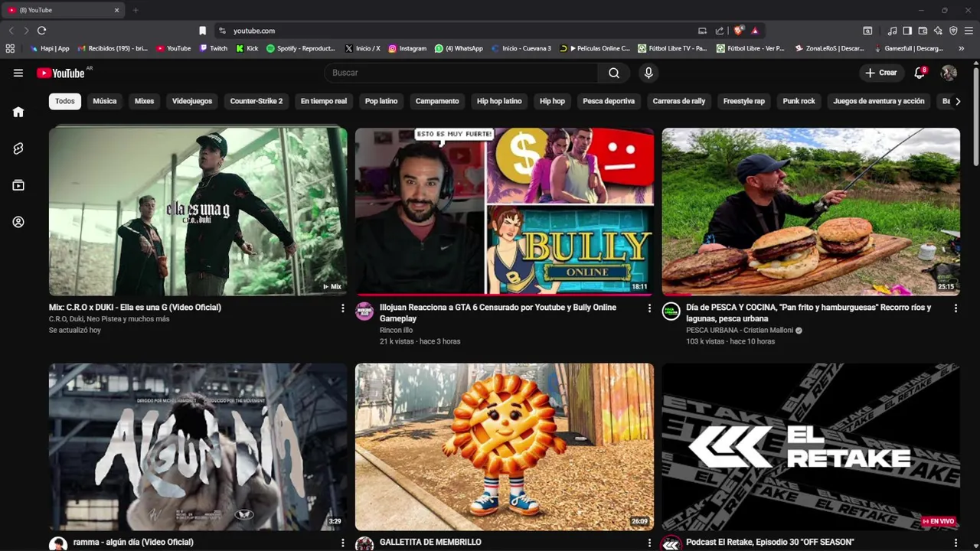Open Brave Rewards triangle icon

pos(755,31)
